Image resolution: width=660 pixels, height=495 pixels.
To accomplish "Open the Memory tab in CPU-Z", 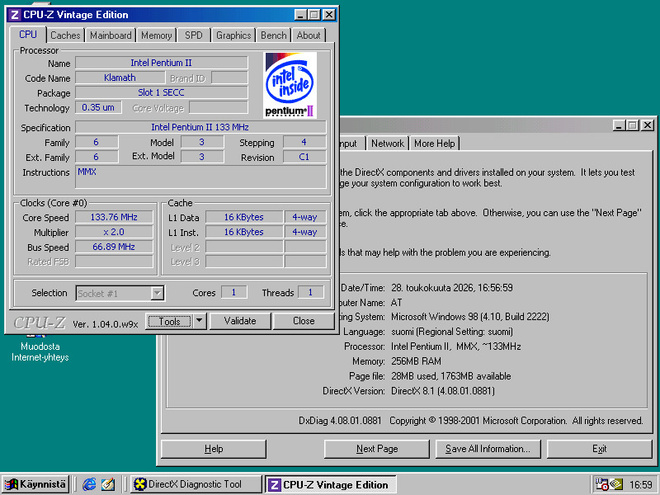I will tap(156, 35).
